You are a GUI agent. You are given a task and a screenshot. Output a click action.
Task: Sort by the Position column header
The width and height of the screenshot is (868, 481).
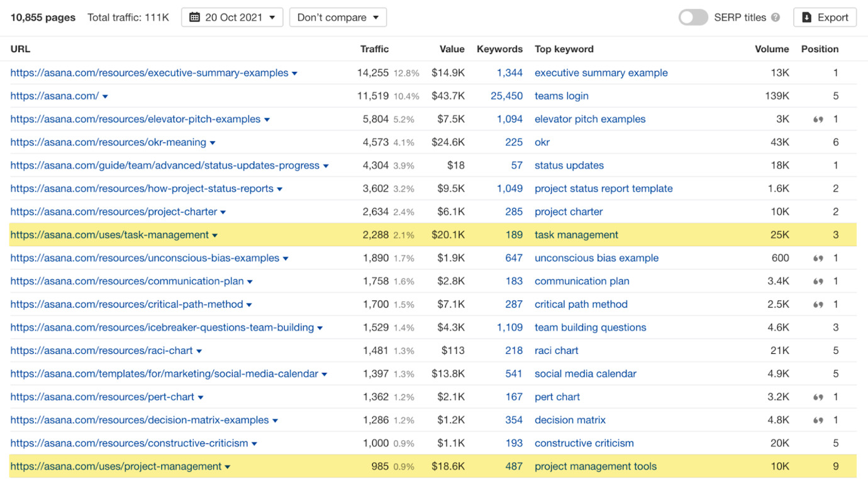pyautogui.click(x=820, y=49)
